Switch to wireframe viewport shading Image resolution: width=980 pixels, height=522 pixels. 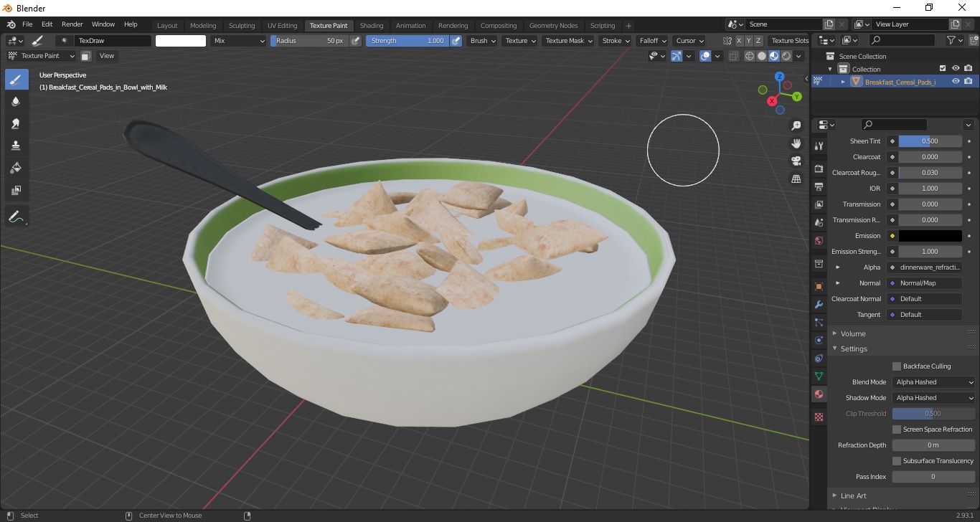pos(750,56)
